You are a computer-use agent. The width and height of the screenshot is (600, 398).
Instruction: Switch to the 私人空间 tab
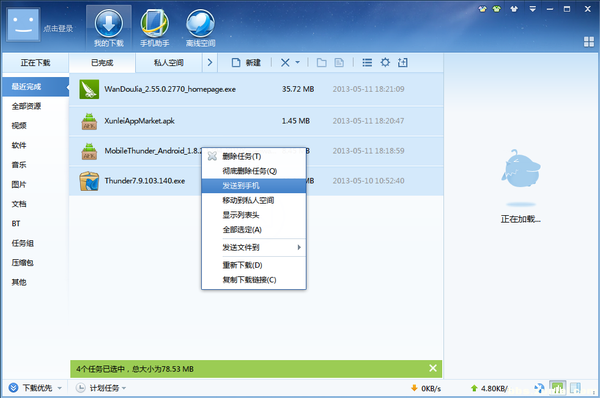coord(168,63)
